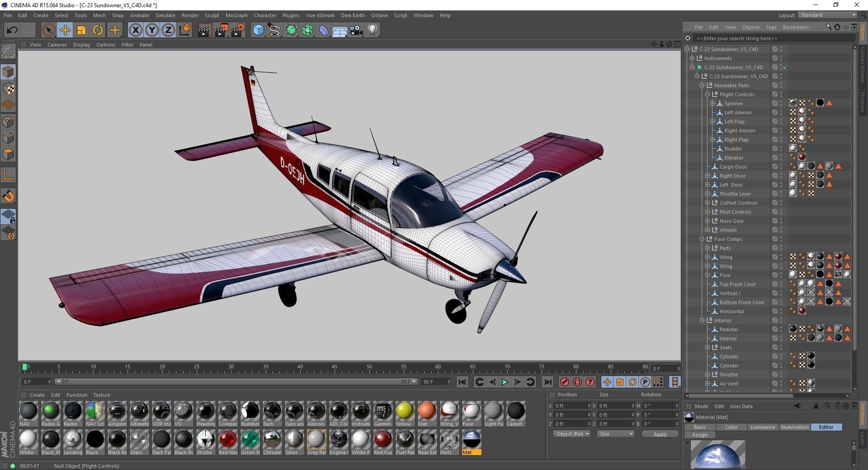Activate the Scale tool
This screenshot has height=470, width=868.
pyautogui.click(x=81, y=30)
